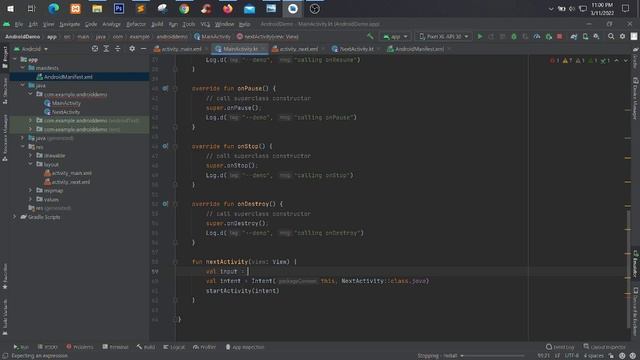This screenshot has height=360, width=640.
Task: Click the red Stop button in toolbar
Action: 560,36
